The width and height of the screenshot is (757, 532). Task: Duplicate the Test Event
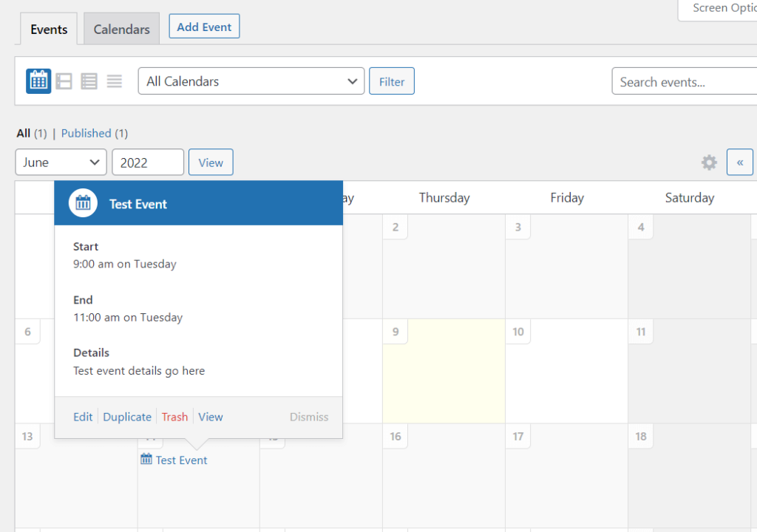(x=127, y=417)
